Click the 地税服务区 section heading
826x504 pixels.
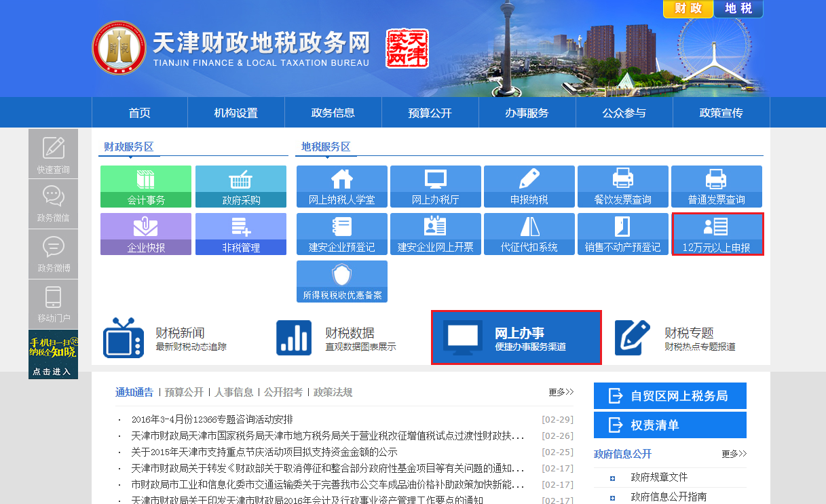coord(326,147)
